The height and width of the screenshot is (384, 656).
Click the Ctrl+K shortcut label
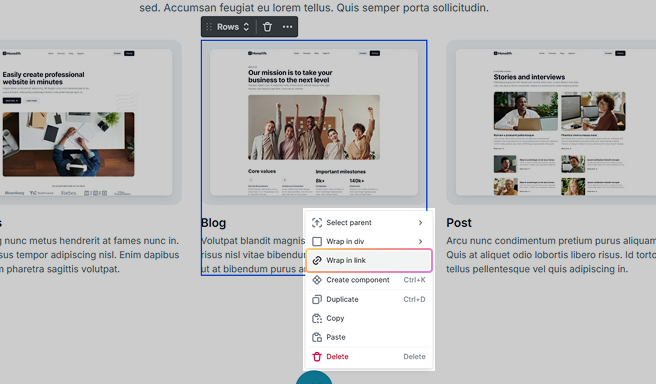pos(414,280)
